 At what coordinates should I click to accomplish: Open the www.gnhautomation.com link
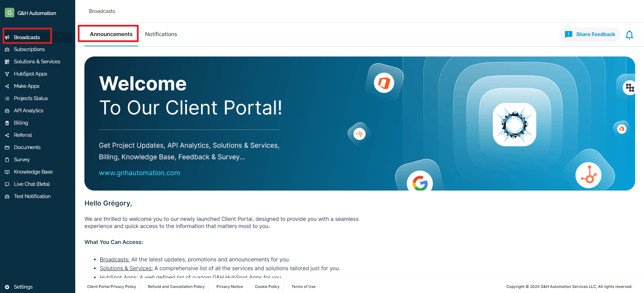coord(139,173)
